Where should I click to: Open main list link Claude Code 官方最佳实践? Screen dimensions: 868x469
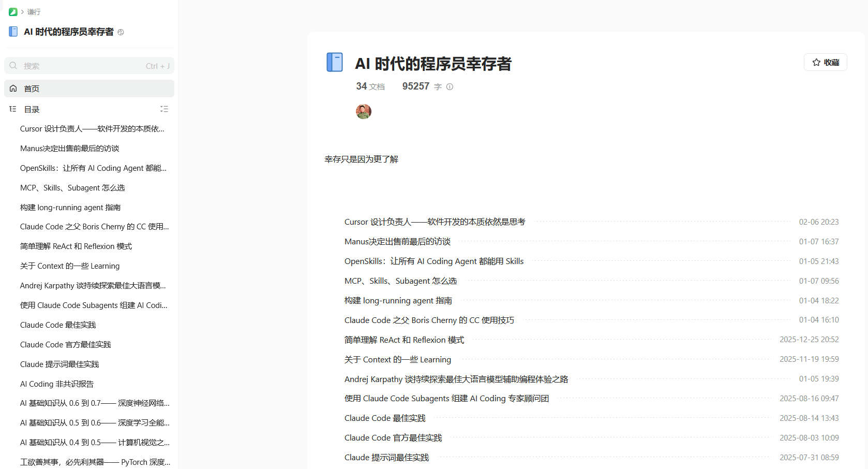393,438
